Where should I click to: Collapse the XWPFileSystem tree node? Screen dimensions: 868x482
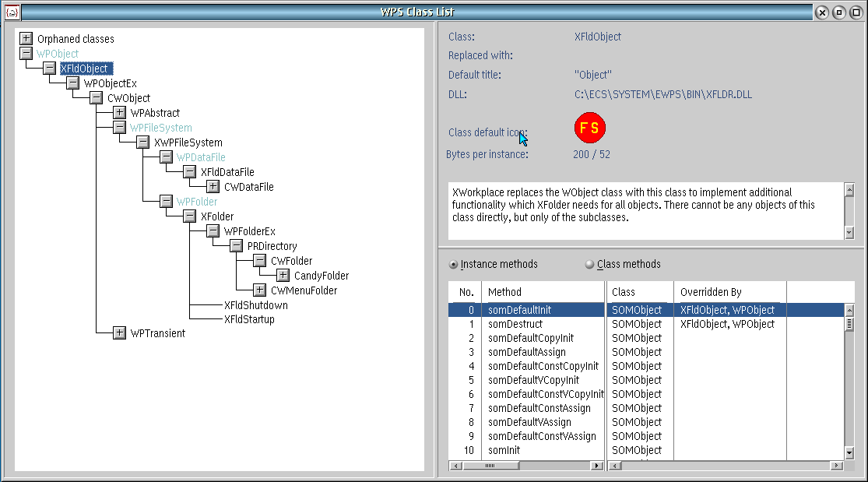pyautogui.click(x=142, y=142)
